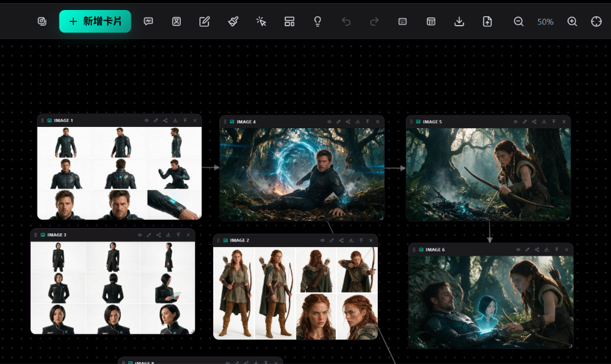This screenshot has width=611, height=364.
Task: Click the IMAGE 6 card title text
Action: tap(435, 250)
